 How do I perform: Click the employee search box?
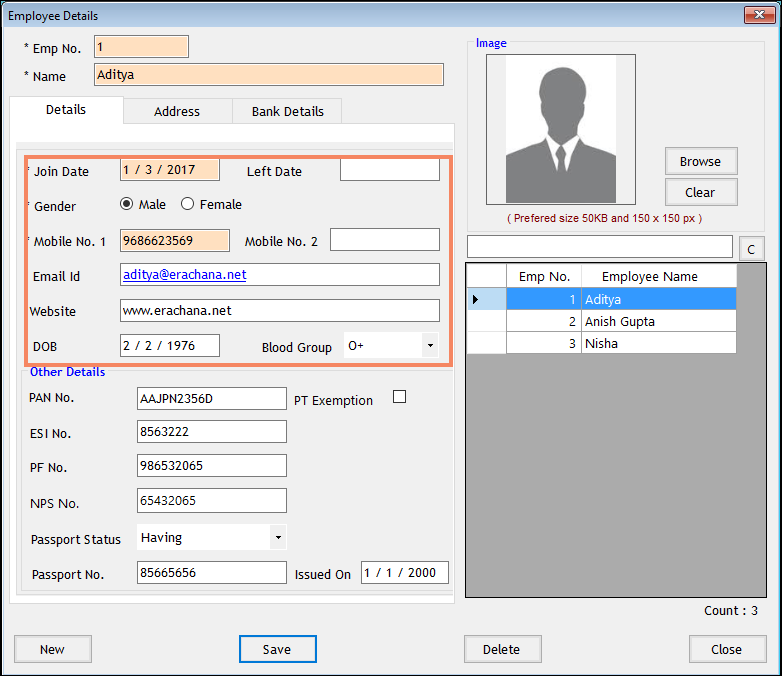(599, 247)
